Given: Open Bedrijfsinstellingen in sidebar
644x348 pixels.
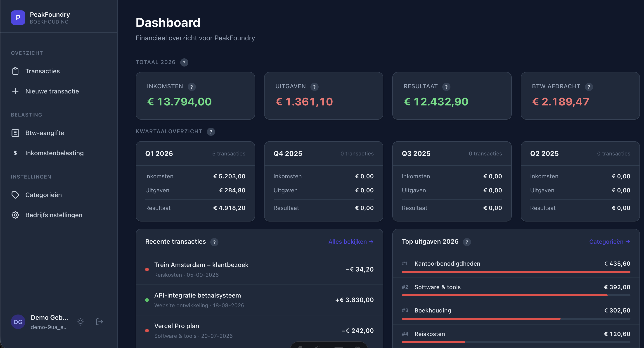Looking at the screenshot, I should click(59, 215).
